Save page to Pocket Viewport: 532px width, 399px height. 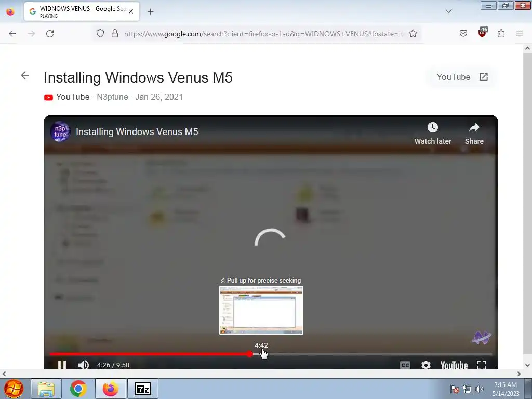463,33
